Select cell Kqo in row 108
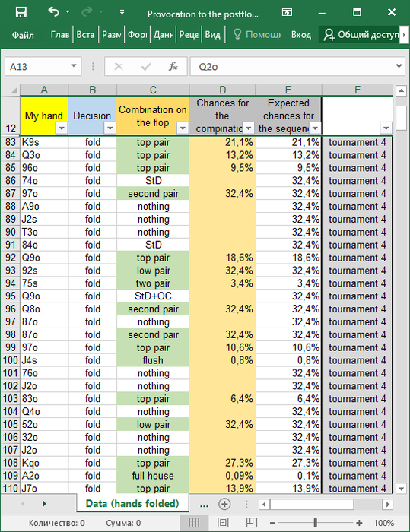Viewport: 410px width, 532px height. click(44, 463)
